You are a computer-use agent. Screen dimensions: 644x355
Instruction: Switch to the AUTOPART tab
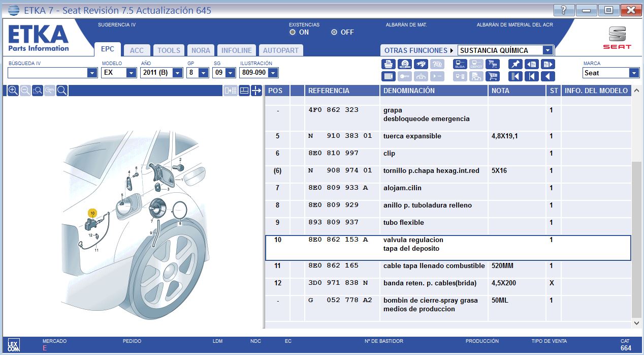tap(281, 50)
